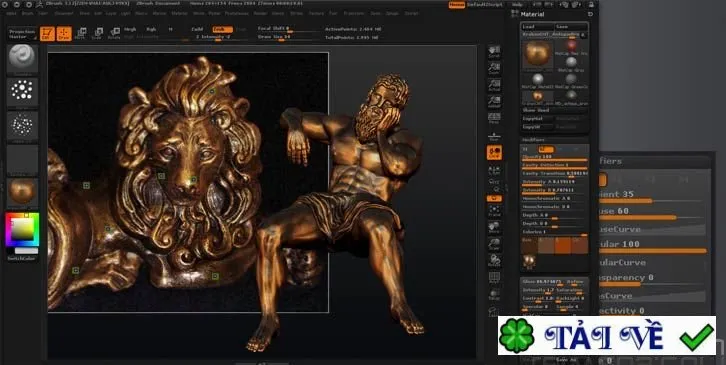The width and height of the screenshot is (726, 365).
Task: Click the Rotate transform icon in top toolbar
Action: point(114,33)
